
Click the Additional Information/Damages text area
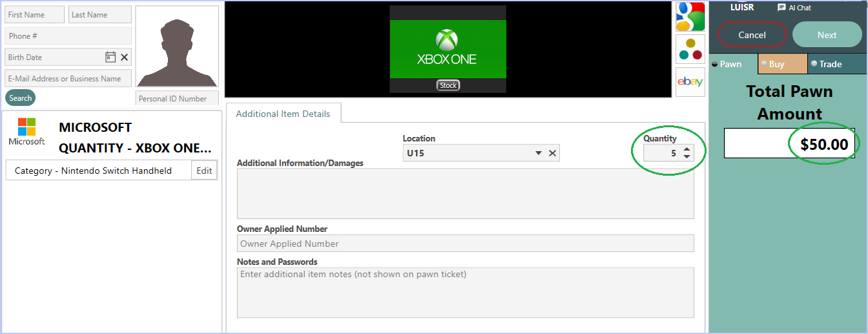coord(465,194)
